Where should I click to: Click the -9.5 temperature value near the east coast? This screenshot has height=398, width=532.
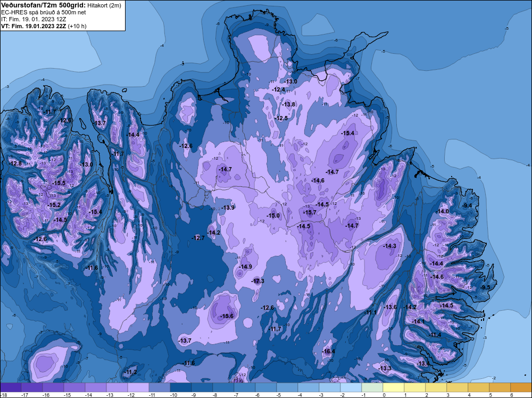pyautogui.click(x=486, y=287)
